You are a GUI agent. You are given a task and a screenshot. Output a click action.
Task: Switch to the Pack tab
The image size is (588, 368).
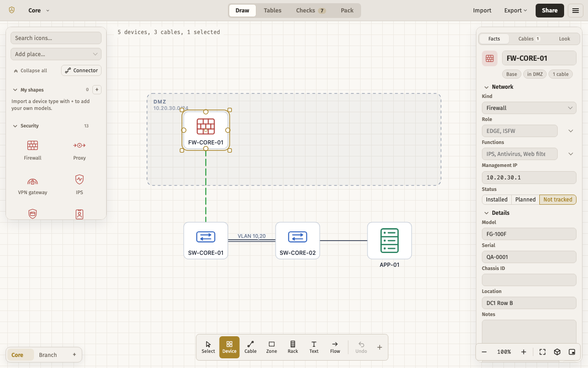pos(347,11)
